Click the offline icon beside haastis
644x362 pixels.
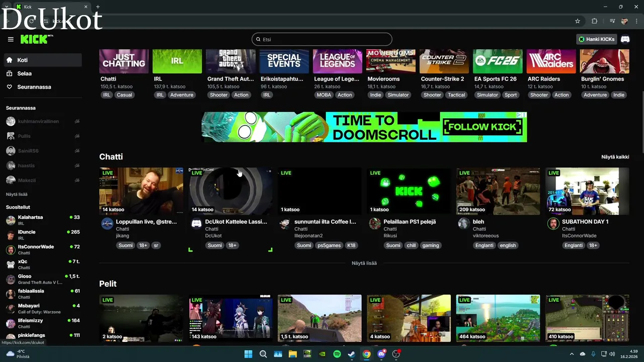pos(77,165)
